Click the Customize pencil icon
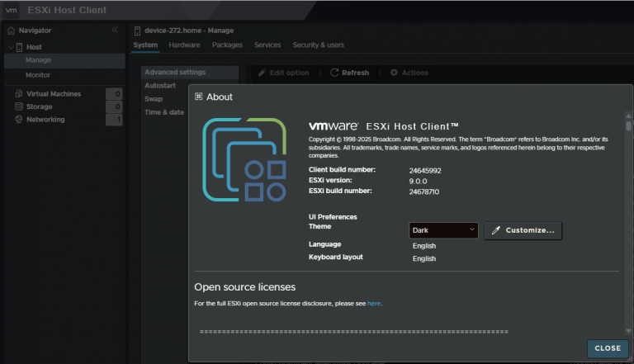 click(495, 230)
